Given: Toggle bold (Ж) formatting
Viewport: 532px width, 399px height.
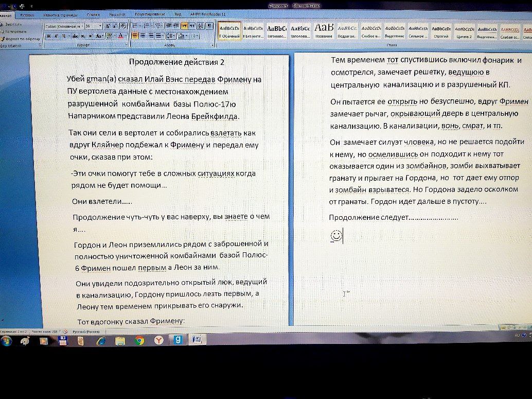Looking at the screenshot, I should pos(48,36).
